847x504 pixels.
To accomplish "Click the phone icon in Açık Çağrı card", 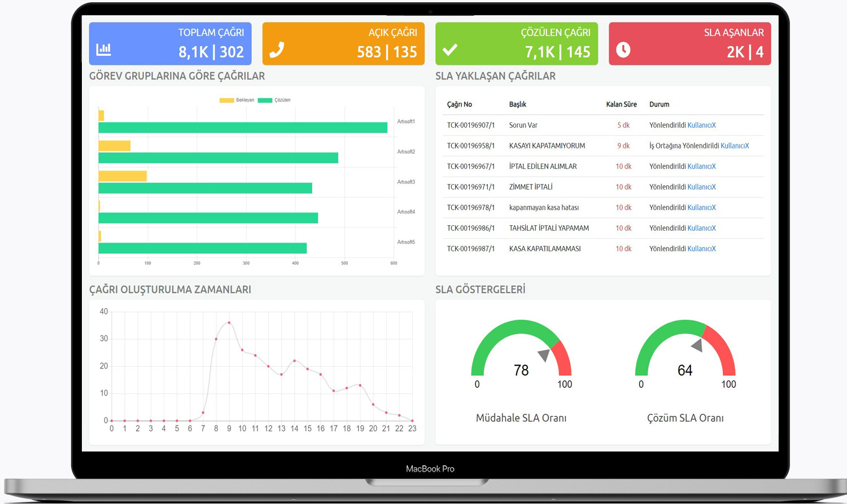I will pos(277,50).
